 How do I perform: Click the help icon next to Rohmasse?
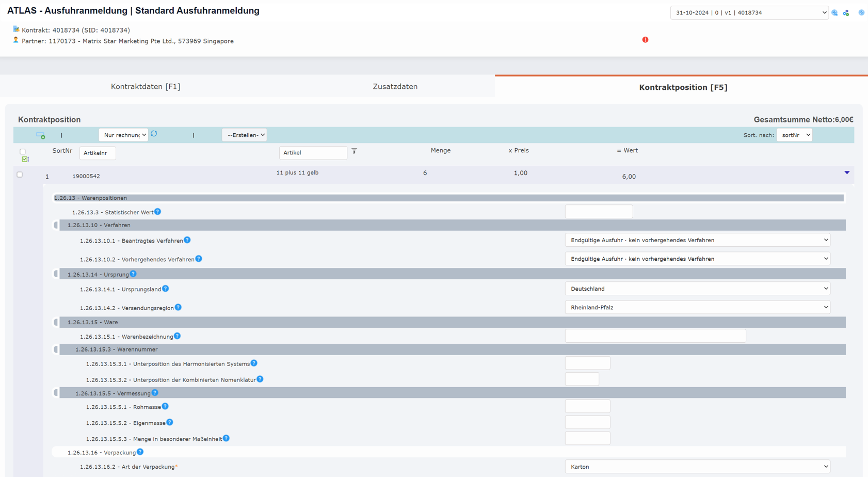pyautogui.click(x=165, y=407)
